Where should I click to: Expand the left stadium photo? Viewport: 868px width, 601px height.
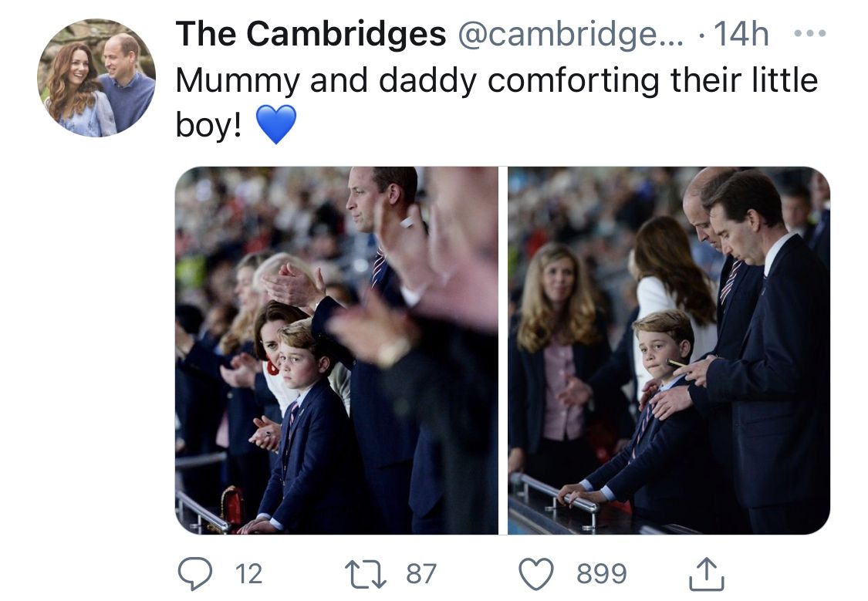336,350
